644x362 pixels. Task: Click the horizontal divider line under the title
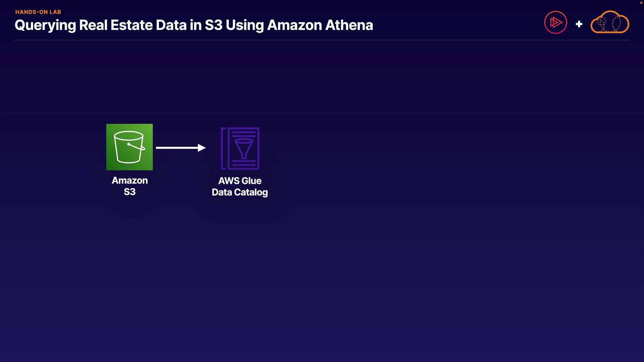[x=322, y=40]
